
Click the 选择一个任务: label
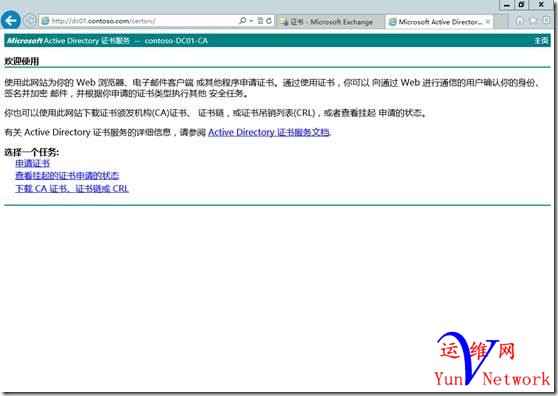[32, 152]
